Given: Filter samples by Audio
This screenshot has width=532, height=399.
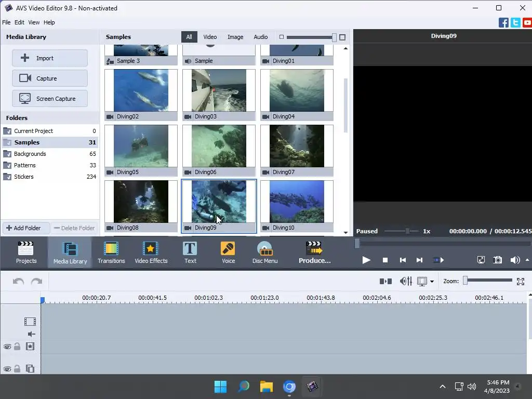Looking at the screenshot, I should point(261,37).
